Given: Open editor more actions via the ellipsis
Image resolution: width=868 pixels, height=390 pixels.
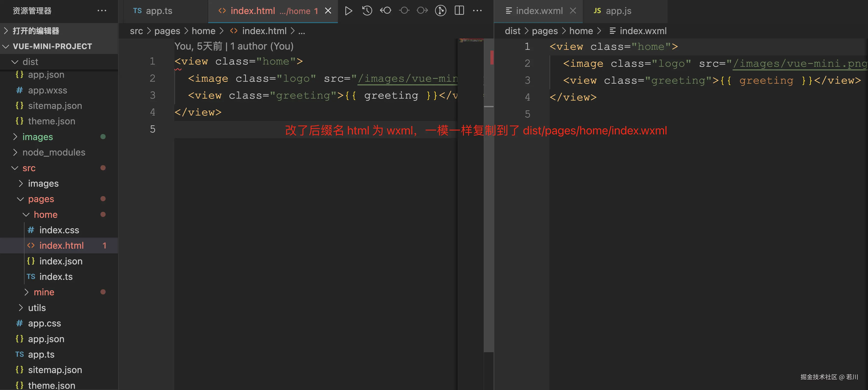Looking at the screenshot, I should pyautogui.click(x=477, y=11).
